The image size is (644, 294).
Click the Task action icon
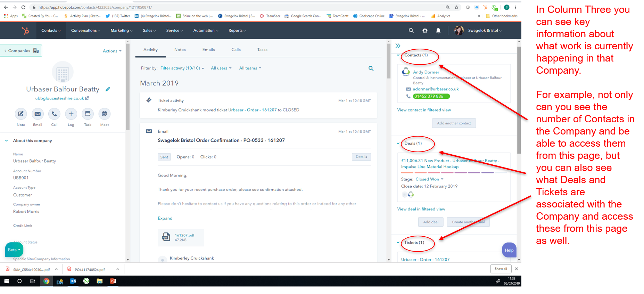click(88, 114)
